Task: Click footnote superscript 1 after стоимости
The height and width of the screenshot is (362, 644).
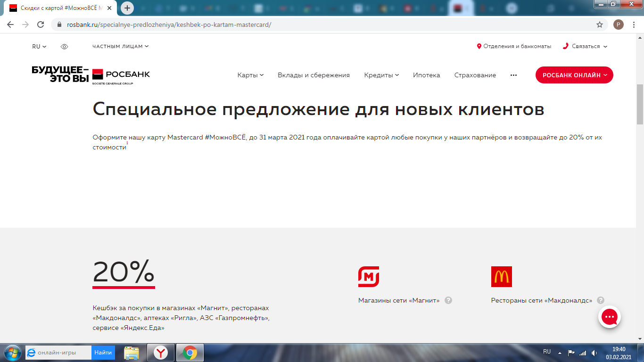Action: 127,143
